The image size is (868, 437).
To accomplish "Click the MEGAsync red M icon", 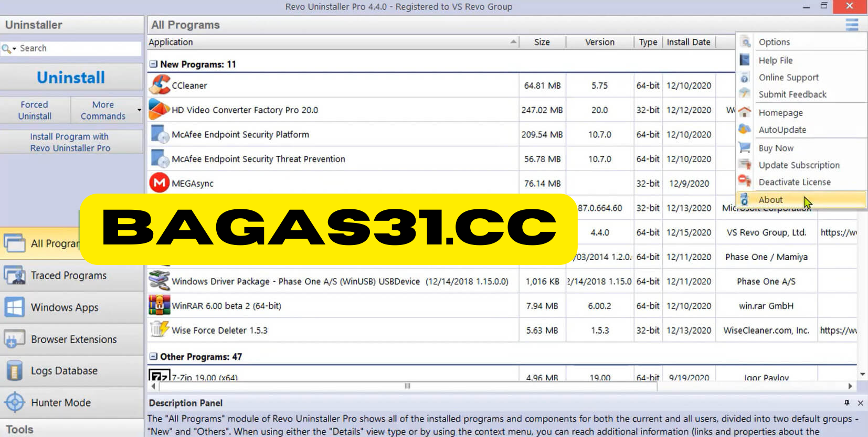I will click(x=160, y=183).
